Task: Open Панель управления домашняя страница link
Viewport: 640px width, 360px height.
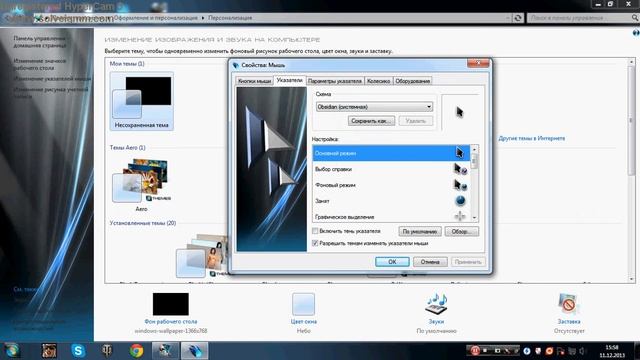Action: pyautogui.click(x=40, y=42)
